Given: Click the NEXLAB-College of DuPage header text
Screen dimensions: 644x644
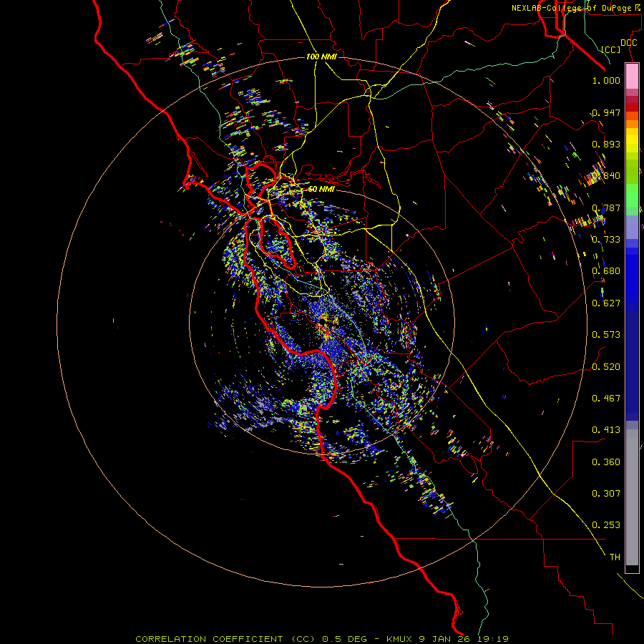Looking at the screenshot, I should pyautogui.click(x=577, y=8).
